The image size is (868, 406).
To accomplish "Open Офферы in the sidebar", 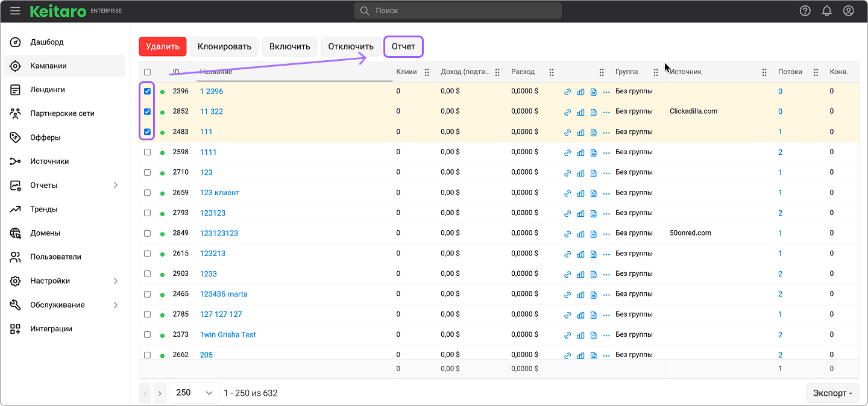I will pyautogui.click(x=45, y=137).
